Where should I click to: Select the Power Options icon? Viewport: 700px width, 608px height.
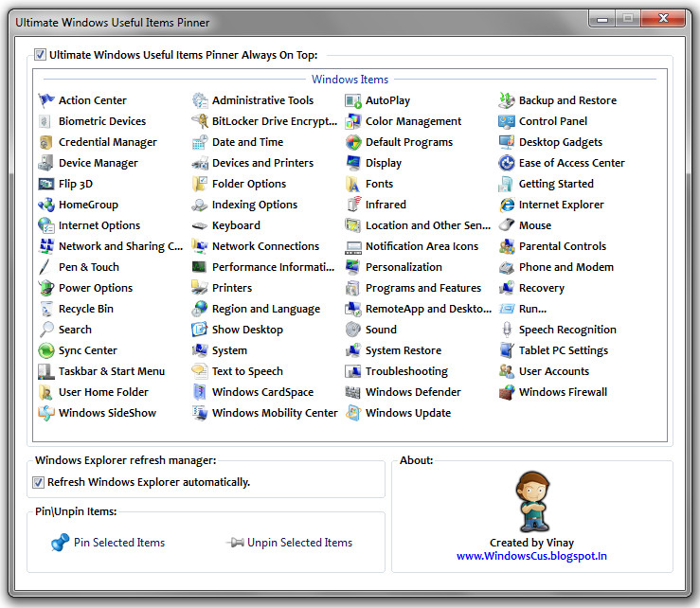click(x=46, y=288)
